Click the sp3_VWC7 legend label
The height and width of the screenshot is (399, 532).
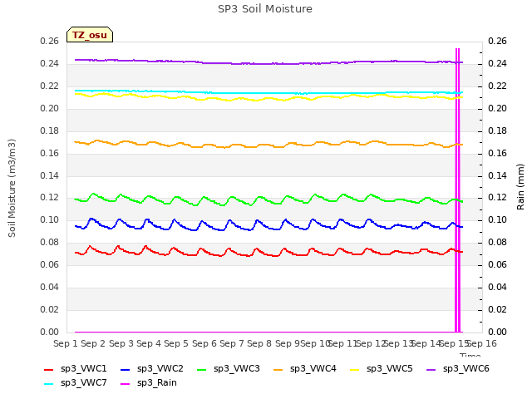83,382
